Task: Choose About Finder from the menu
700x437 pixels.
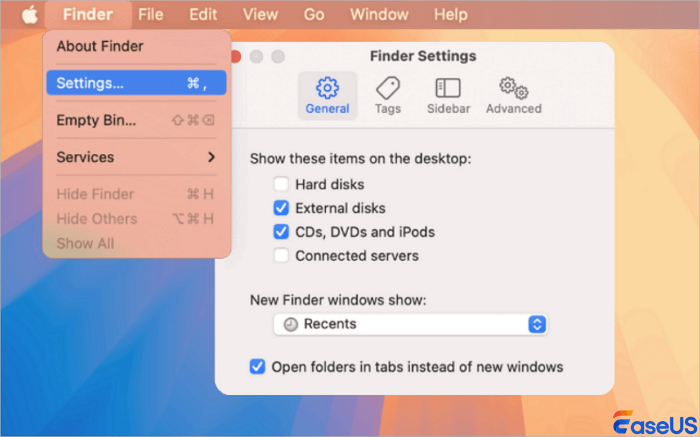Action: point(136,46)
